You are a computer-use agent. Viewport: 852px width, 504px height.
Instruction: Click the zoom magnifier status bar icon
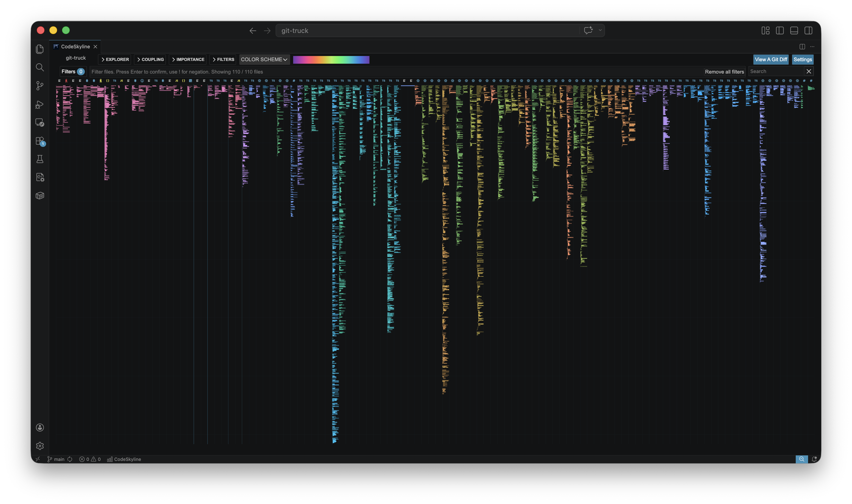pyautogui.click(x=801, y=459)
